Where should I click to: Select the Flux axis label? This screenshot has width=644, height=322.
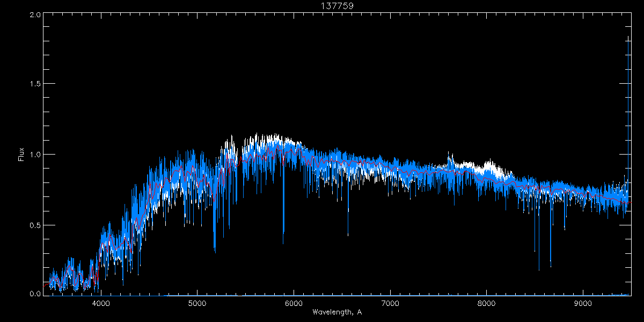tap(21, 155)
